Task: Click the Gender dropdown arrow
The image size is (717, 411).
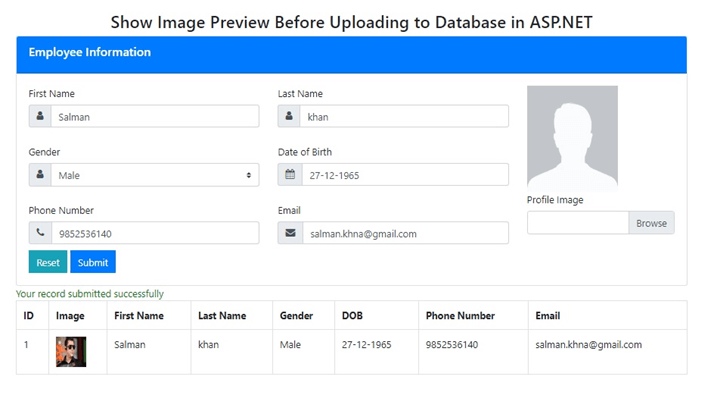Action: [249, 175]
